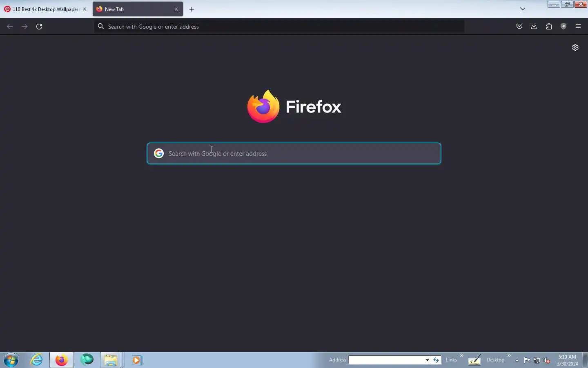The image size is (588, 368).
Task: Close the New Tab tab
Action: click(176, 9)
